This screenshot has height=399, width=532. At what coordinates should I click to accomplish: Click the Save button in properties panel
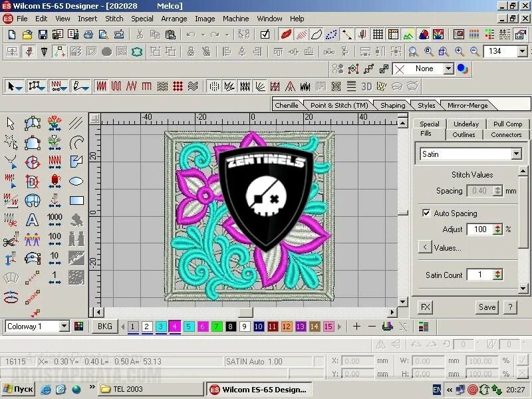click(x=487, y=307)
